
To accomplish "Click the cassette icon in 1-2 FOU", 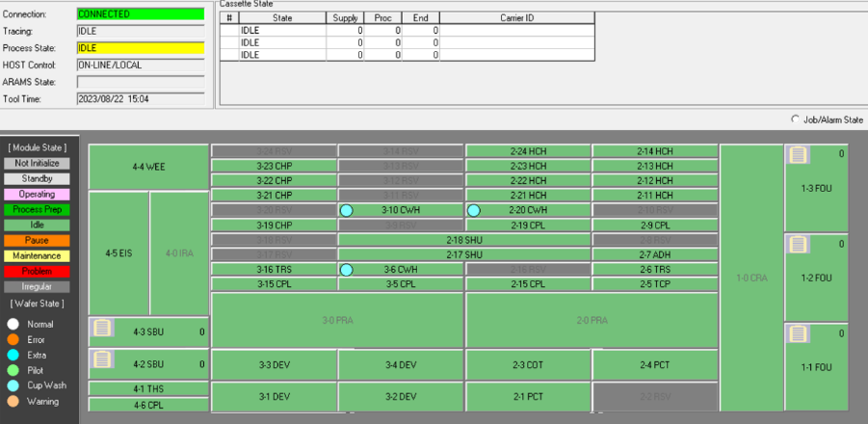I will pyautogui.click(x=798, y=245).
